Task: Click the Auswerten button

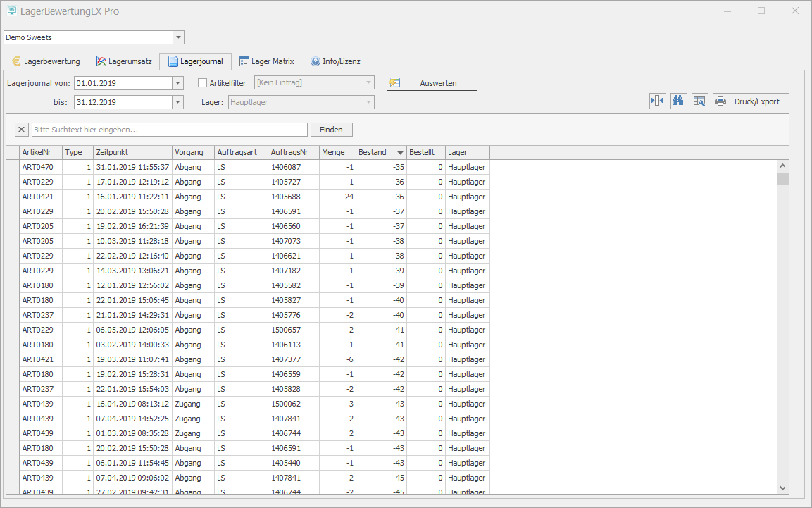Action: [x=432, y=83]
